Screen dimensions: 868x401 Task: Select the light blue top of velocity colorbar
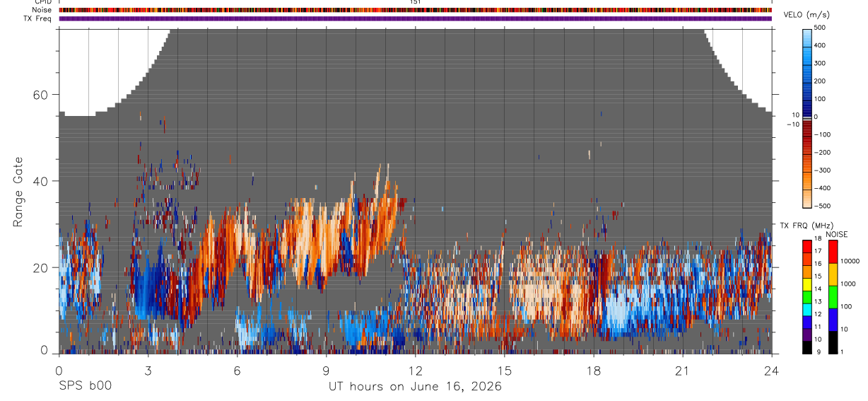(807, 39)
